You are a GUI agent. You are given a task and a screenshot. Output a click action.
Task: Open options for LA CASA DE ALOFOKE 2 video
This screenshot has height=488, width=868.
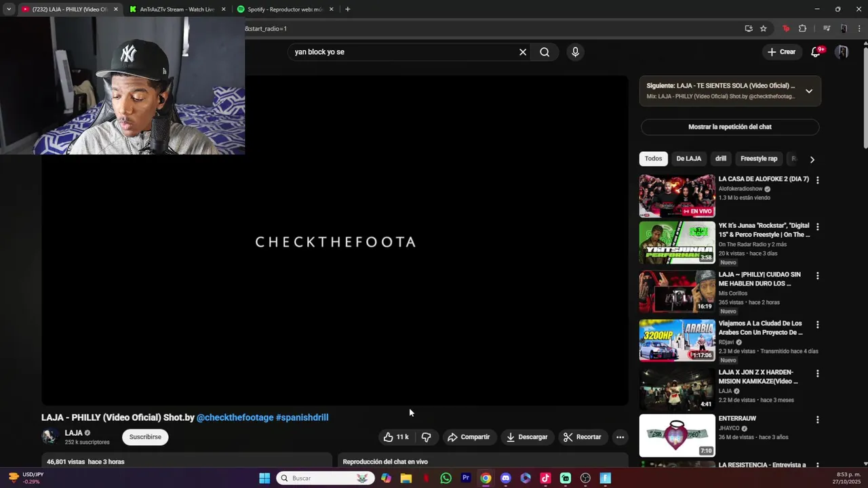817,180
